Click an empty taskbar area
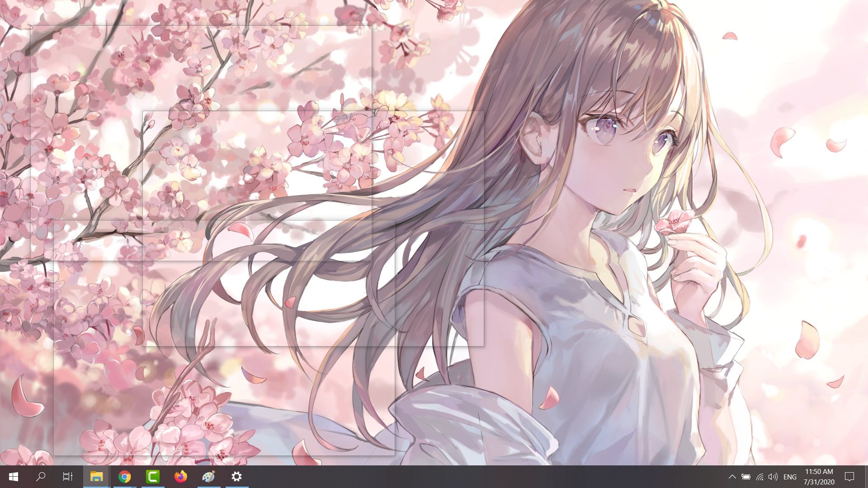Screen dimensions: 868x488 pyautogui.click(x=452, y=477)
